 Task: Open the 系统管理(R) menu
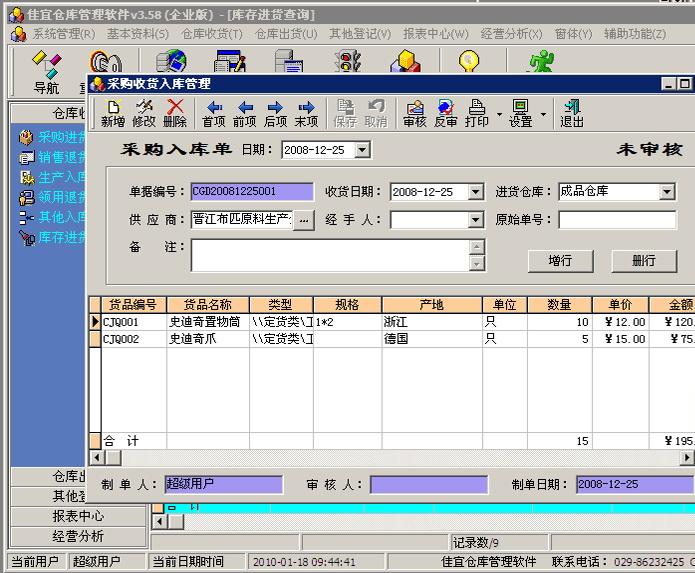pos(64,34)
